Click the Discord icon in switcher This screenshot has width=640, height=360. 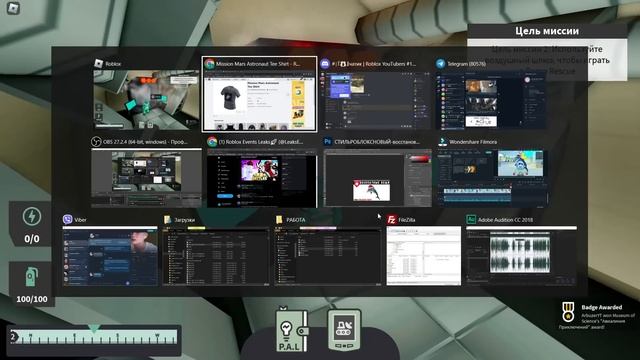325,64
